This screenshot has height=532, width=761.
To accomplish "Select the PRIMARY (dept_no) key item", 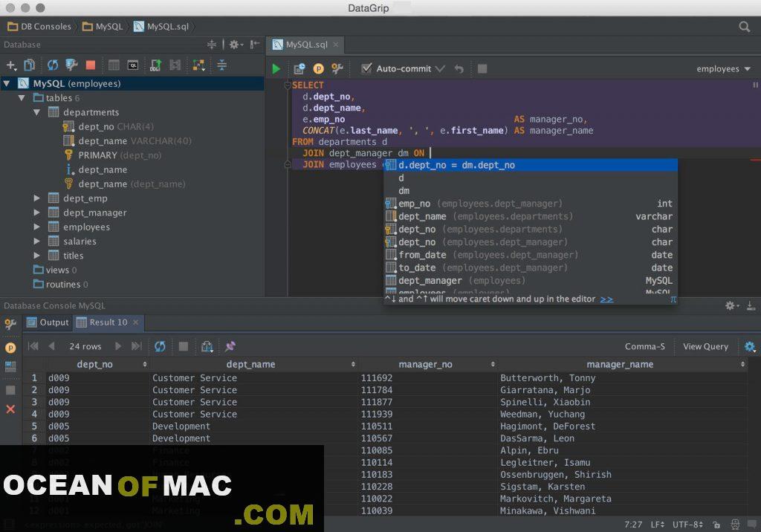I will (x=113, y=155).
